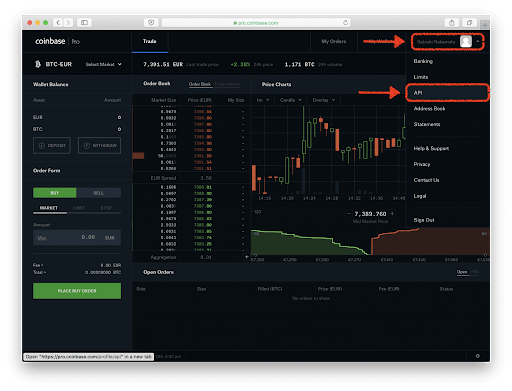Viewport: 512px width, 391px height.
Task: Click the 1,171 BTC 24h volume
Action: [x=300, y=64]
